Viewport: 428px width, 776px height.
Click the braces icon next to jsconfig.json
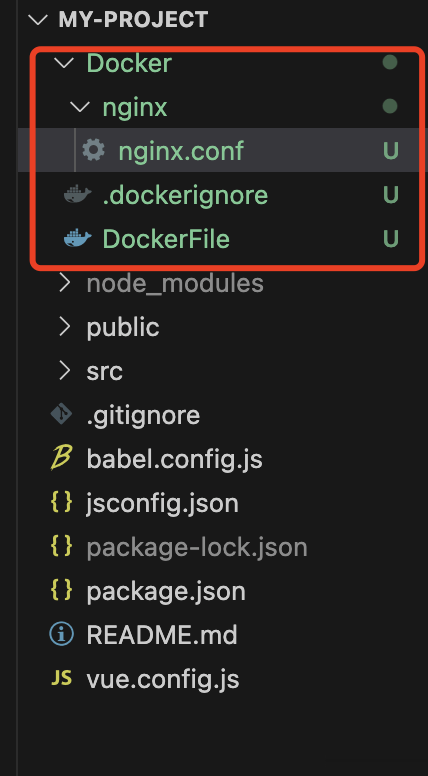pyautogui.click(x=61, y=502)
